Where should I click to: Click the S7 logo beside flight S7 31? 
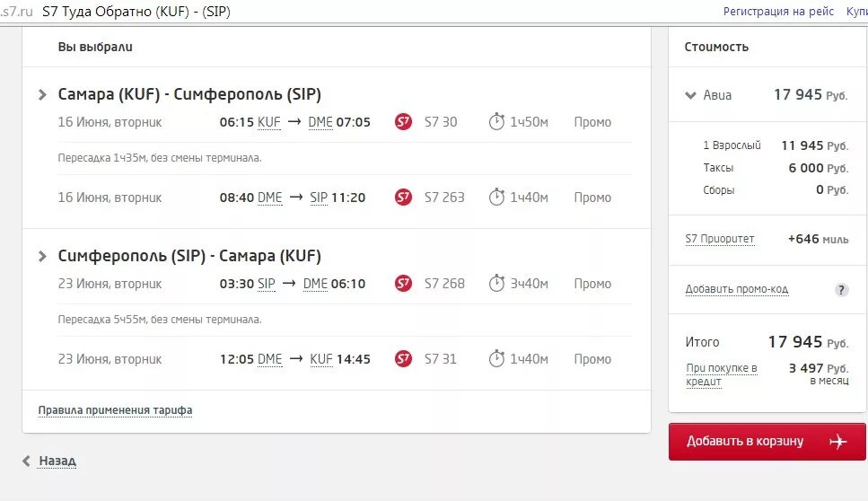[403, 358]
